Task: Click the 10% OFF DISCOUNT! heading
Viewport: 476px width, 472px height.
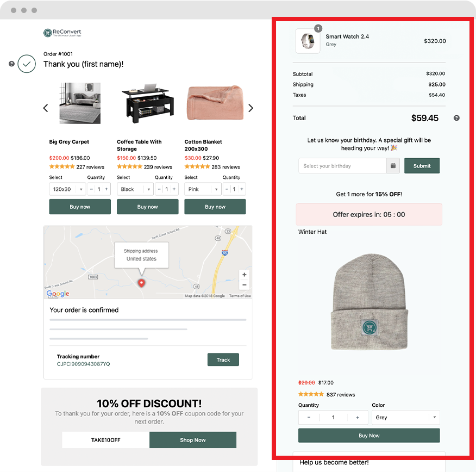Action: pos(149,403)
